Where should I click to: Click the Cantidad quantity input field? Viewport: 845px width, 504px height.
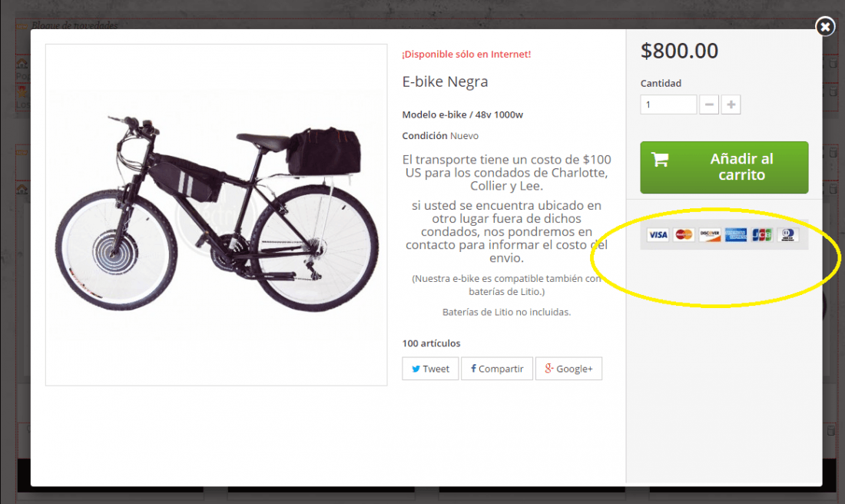pyautogui.click(x=668, y=104)
